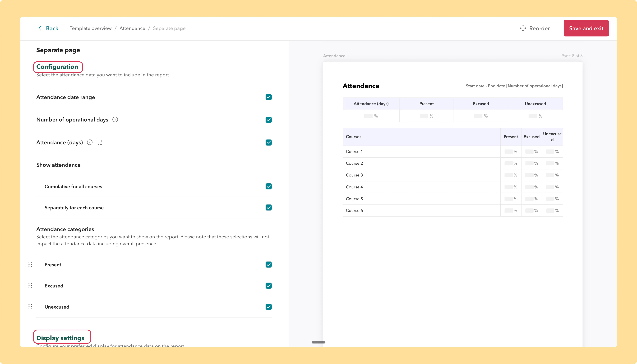
Task: Toggle Separately for each course checkbox
Action: point(269,207)
